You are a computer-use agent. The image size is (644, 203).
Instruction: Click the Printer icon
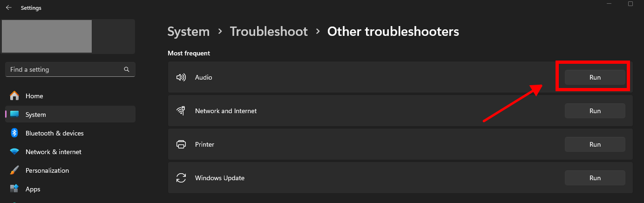point(181,144)
